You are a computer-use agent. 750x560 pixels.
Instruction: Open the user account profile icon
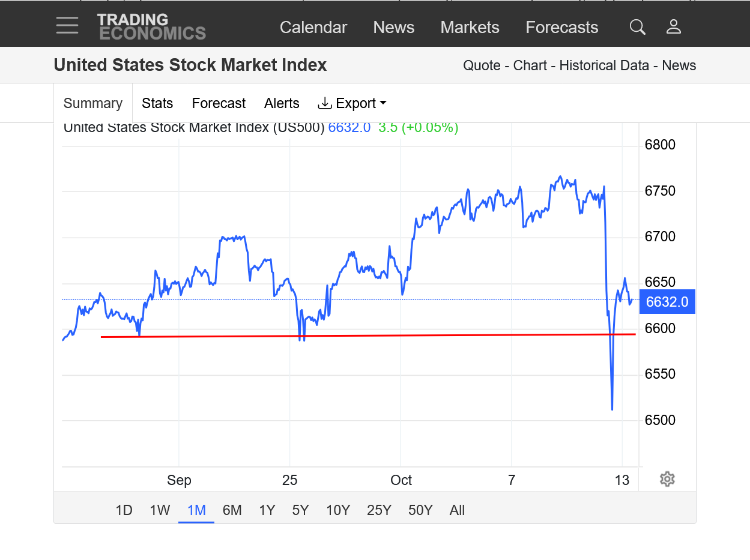(x=674, y=27)
